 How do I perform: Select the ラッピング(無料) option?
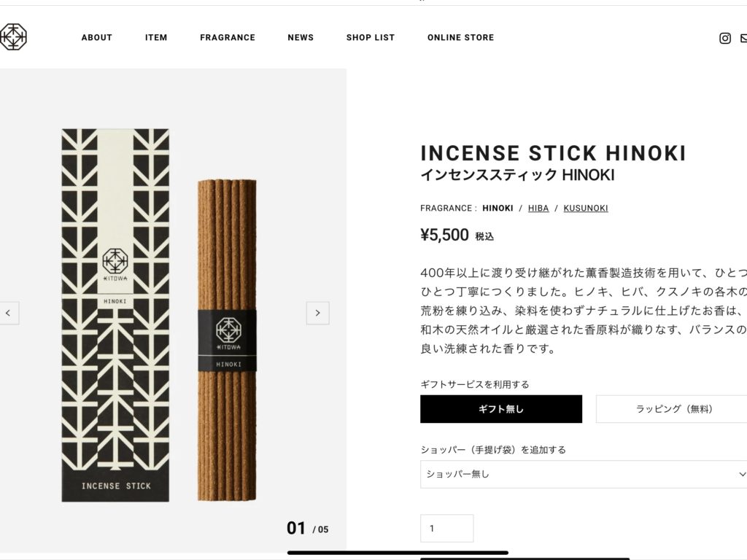(x=671, y=408)
